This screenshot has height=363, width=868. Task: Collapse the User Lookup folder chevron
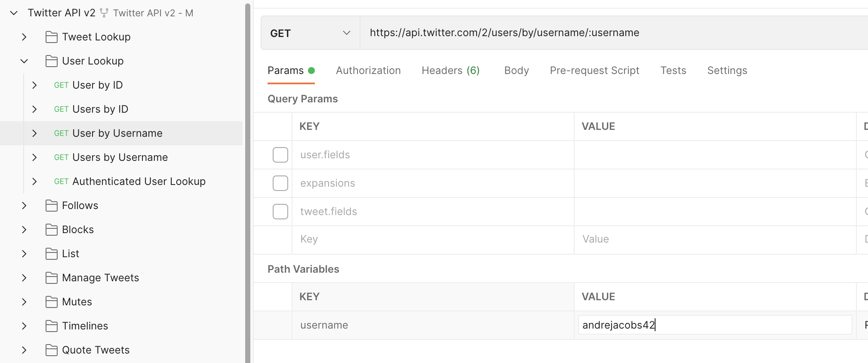pyautogui.click(x=25, y=61)
